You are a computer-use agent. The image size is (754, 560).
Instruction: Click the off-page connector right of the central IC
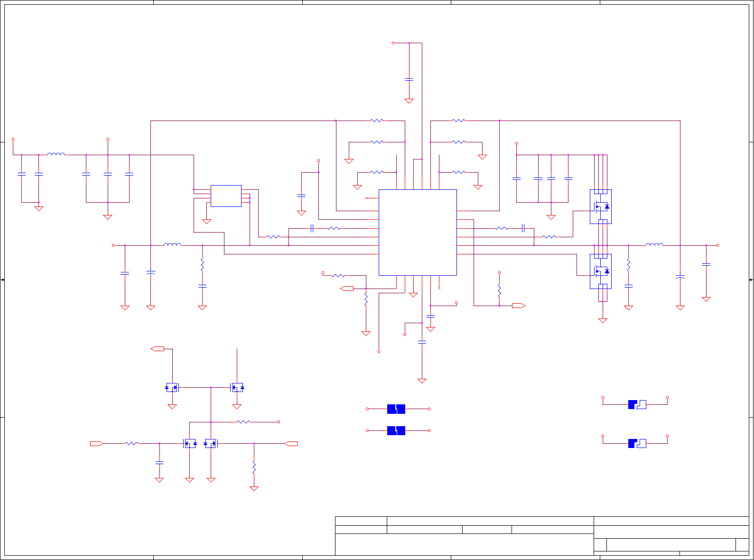coord(519,306)
